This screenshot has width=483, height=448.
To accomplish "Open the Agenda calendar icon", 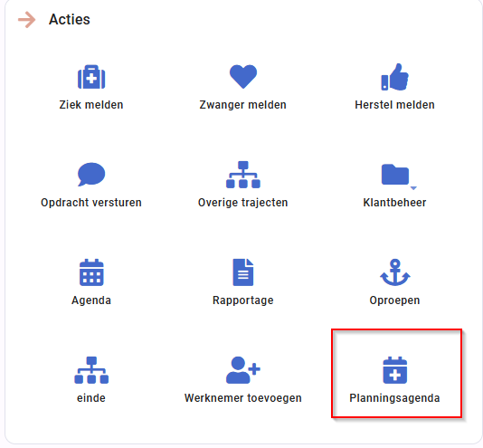I will (x=91, y=272).
